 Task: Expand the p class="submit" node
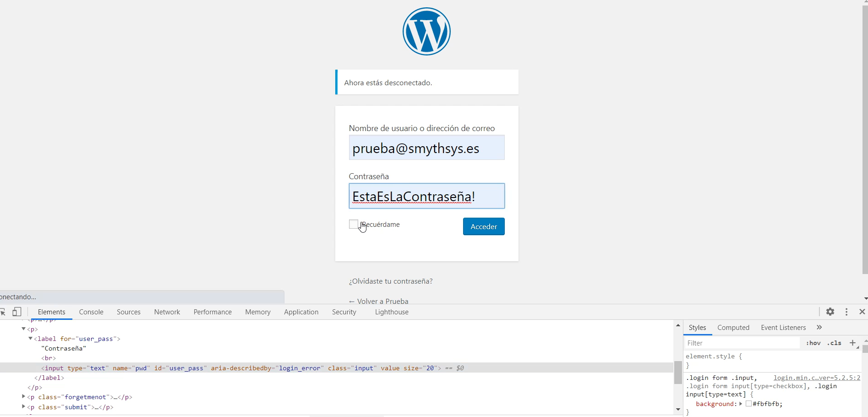click(x=23, y=407)
